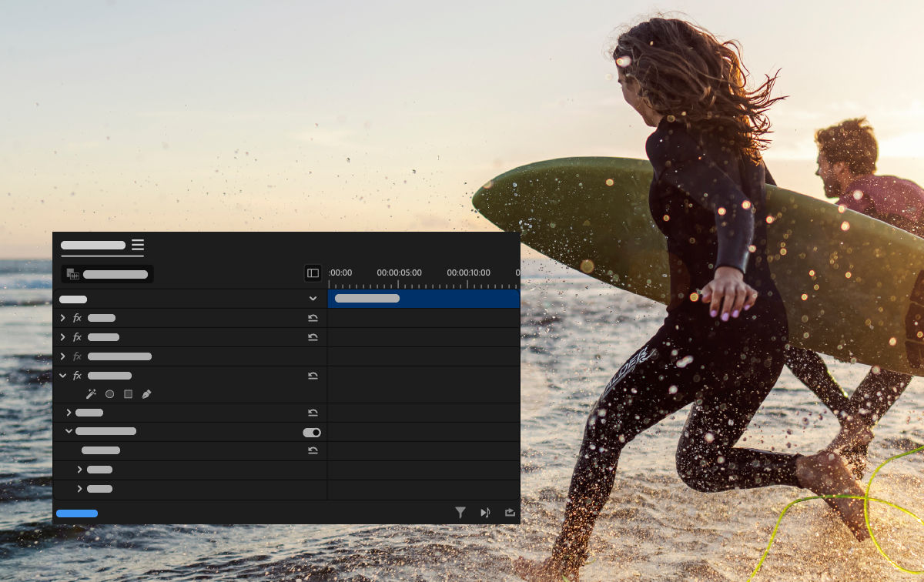Expand the topmost fx effect row

pyautogui.click(x=63, y=318)
